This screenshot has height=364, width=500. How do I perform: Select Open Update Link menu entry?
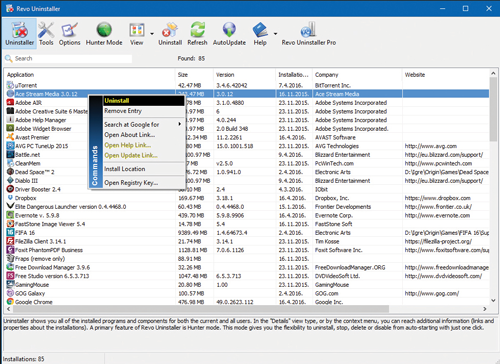click(143, 155)
